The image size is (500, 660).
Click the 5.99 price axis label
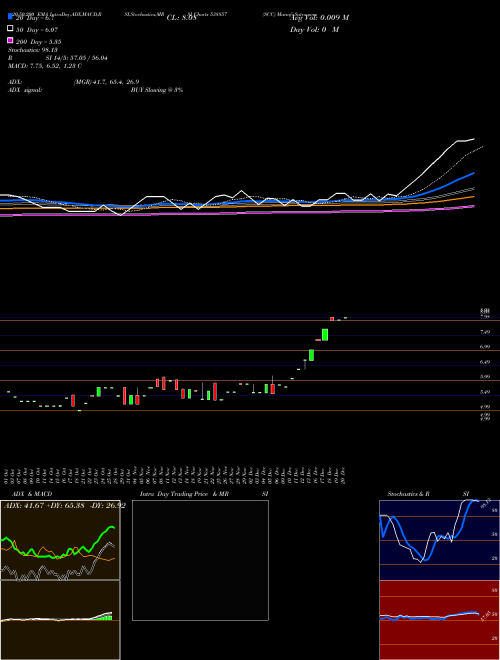pyautogui.click(x=485, y=377)
